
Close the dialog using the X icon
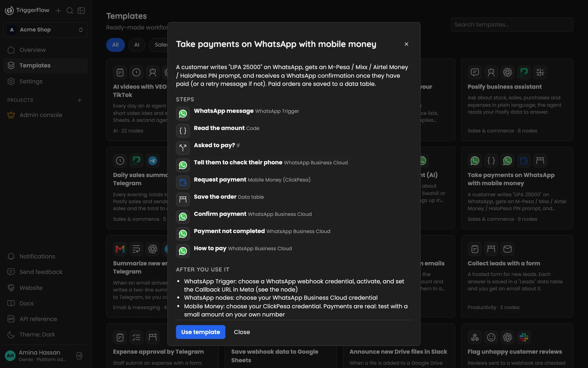[x=406, y=44]
